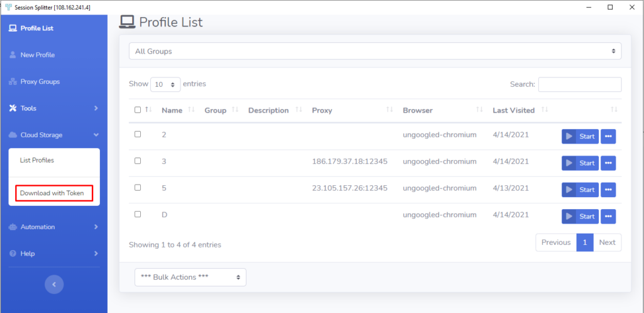
Task: Click Showing 1 to 4 of 4 entries text
Action: pos(175,245)
